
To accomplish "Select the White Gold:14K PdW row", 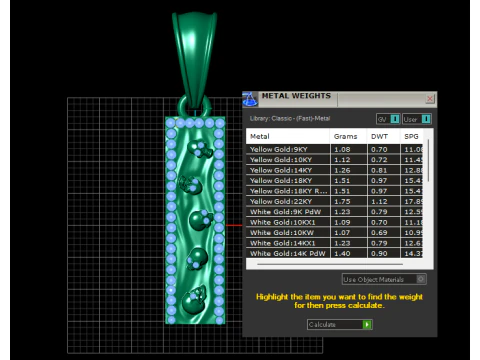I will tap(335, 253).
